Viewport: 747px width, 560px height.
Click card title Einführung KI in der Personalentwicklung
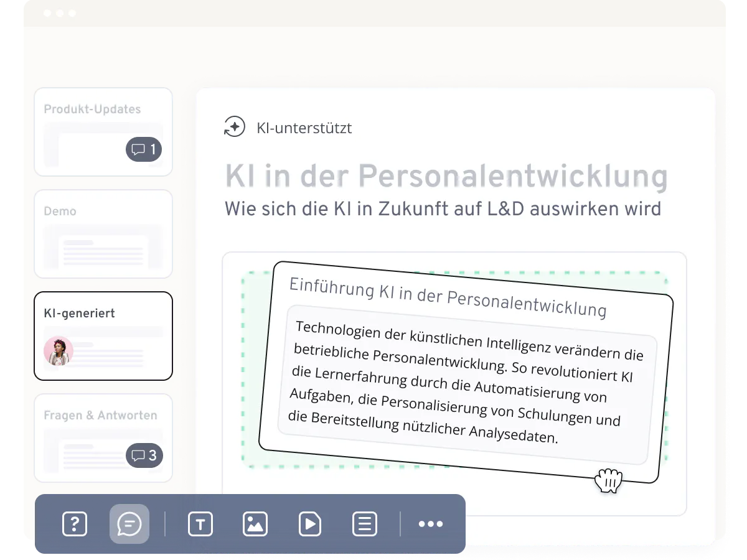(x=448, y=297)
